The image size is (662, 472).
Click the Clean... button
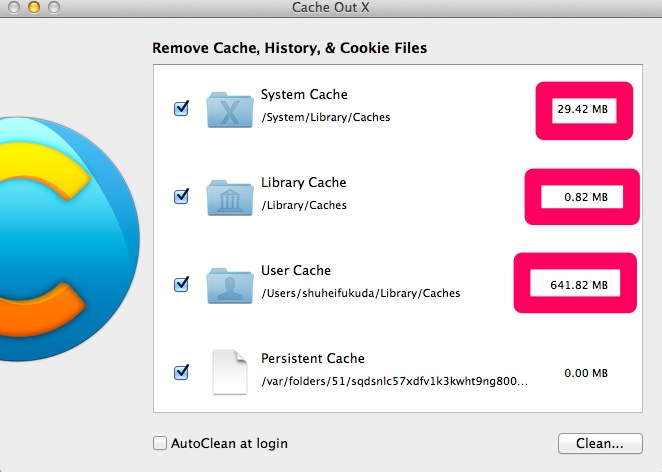(x=600, y=443)
